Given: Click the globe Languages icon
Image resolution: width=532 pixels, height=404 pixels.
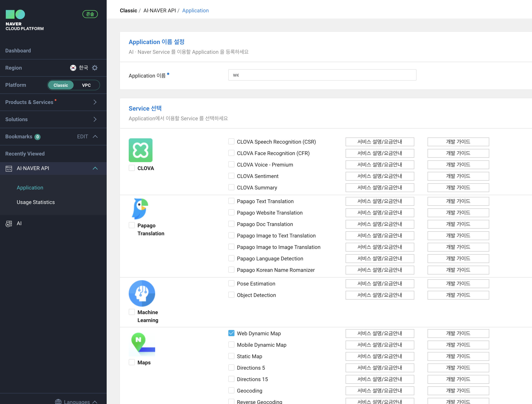Looking at the screenshot, I should click(x=58, y=402).
